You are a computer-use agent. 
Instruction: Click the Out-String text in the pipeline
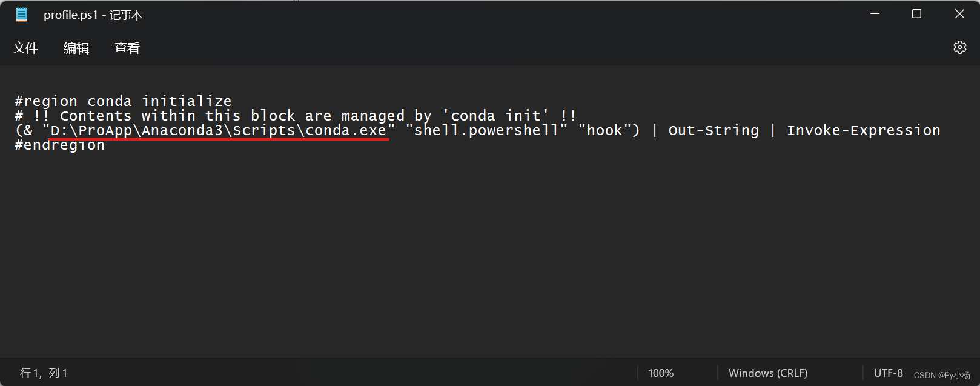point(713,130)
